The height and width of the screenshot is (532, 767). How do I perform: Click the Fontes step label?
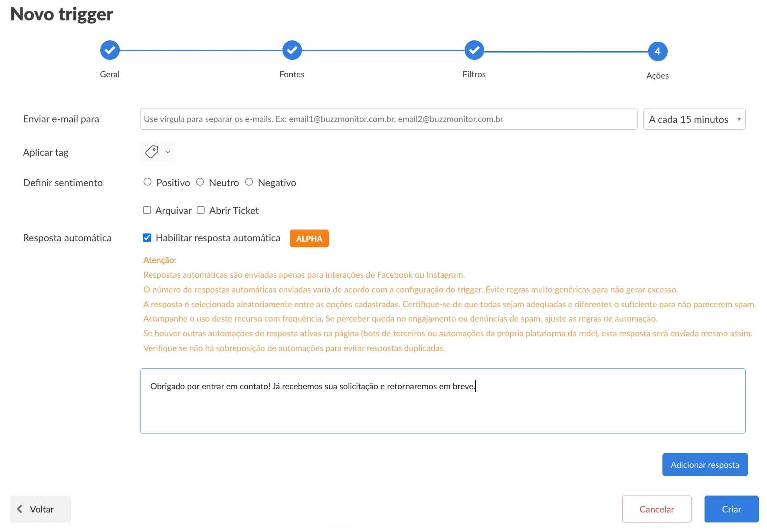coord(292,74)
